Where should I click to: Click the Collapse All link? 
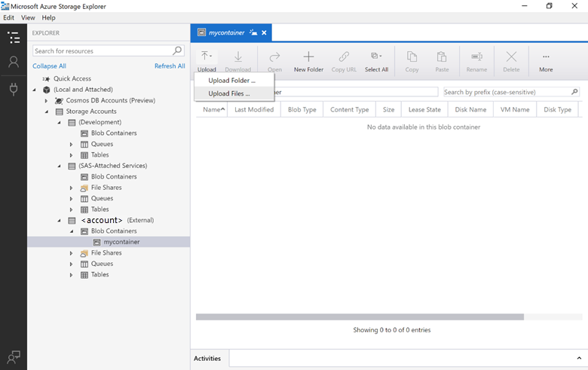pyautogui.click(x=49, y=66)
